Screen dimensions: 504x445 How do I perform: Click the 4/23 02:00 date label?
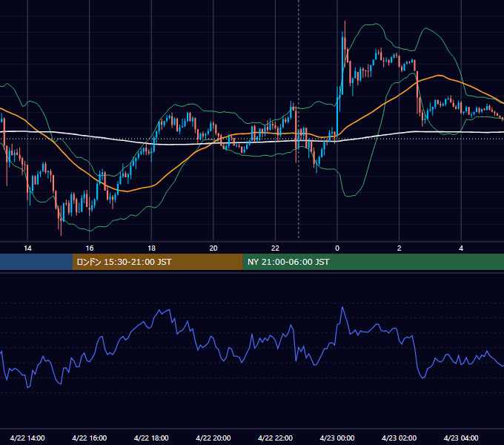(399, 438)
